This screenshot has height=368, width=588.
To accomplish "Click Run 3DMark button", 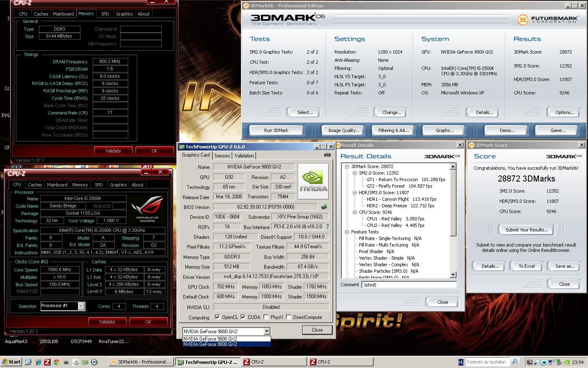I will 276,130.
